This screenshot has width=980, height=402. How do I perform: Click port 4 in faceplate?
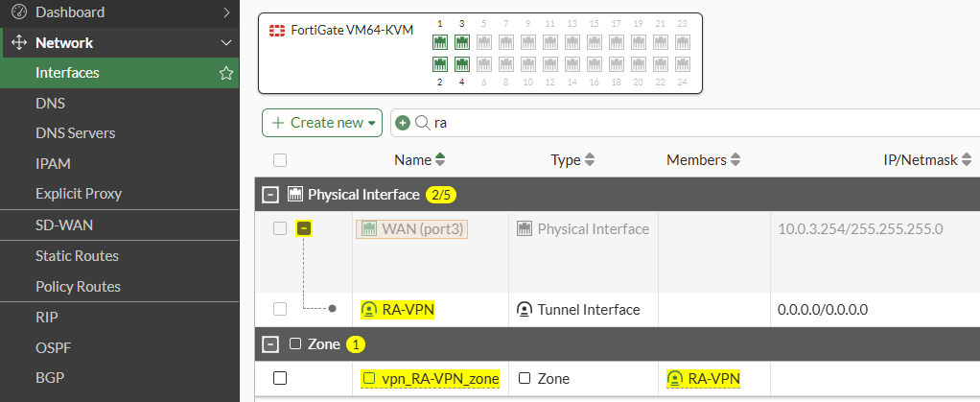click(462, 64)
